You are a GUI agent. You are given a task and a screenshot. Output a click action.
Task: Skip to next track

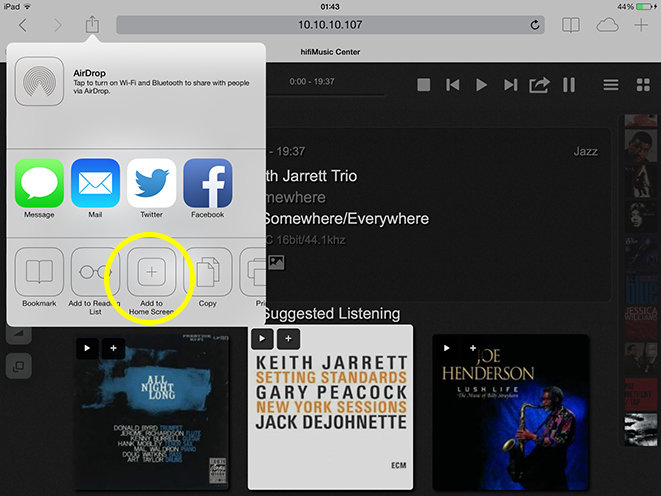[x=511, y=85]
